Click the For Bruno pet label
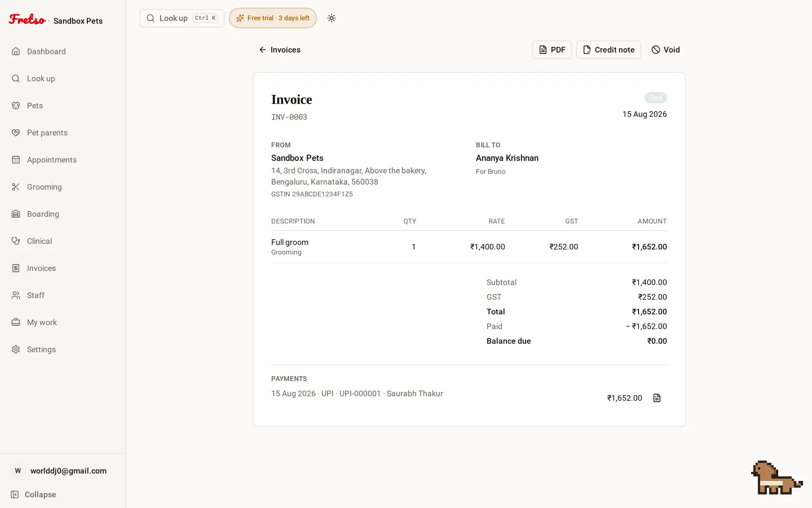This screenshot has height=508, width=812. [x=490, y=172]
